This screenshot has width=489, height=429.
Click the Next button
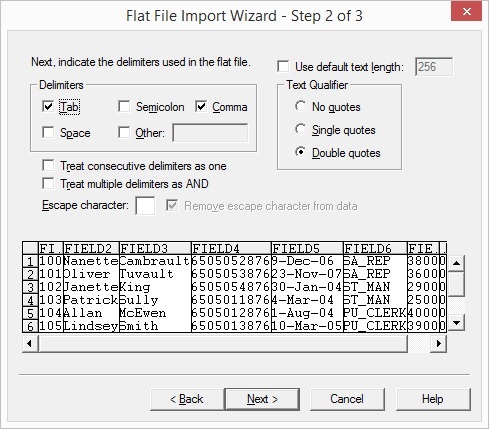pos(262,399)
